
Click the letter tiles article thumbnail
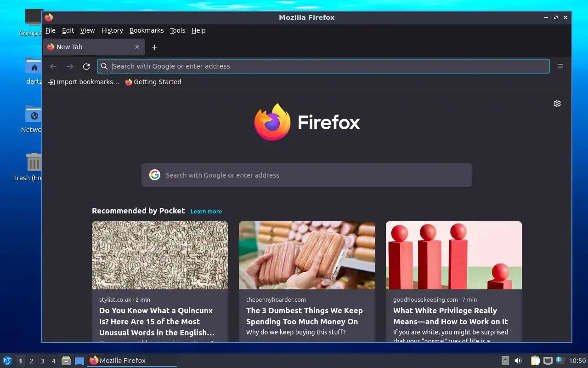coord(160,255)
